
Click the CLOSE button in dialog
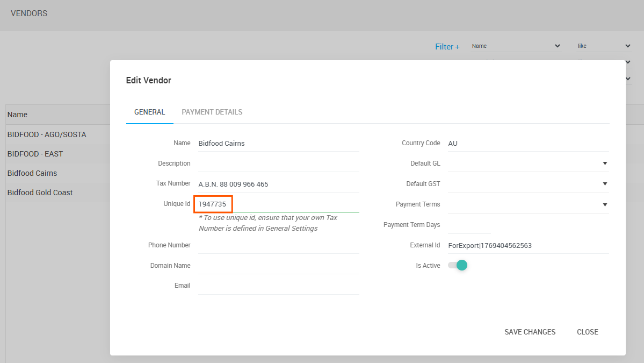coord(587,332)
